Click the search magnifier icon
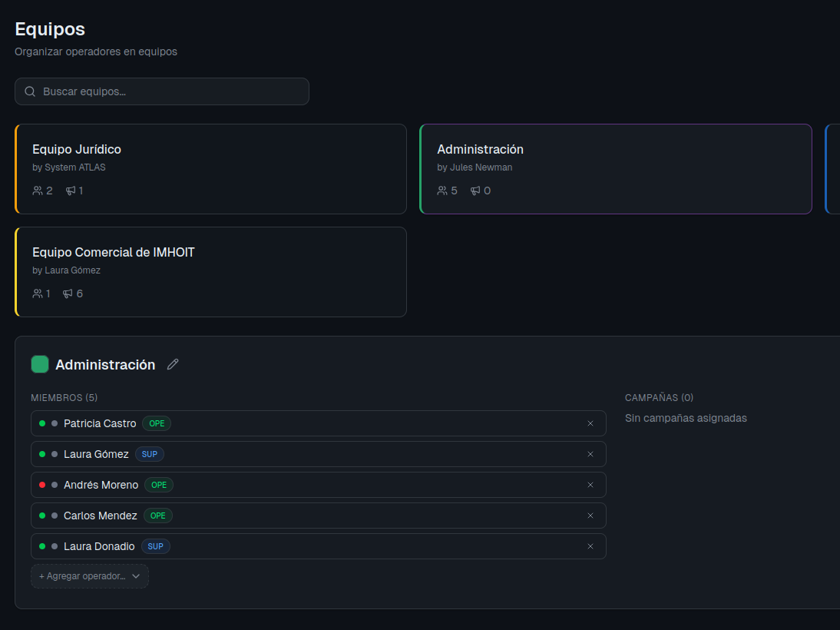This screenshot has width=840, height=630. tap(30, 91)
